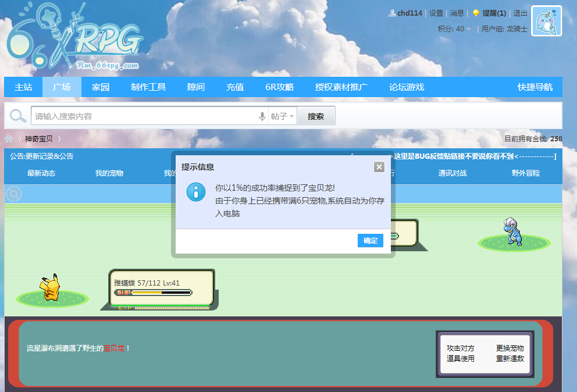577x392 pixels.
Task: Open 家园 nav item
Action: pyautogui.click(x=101, y=87)
